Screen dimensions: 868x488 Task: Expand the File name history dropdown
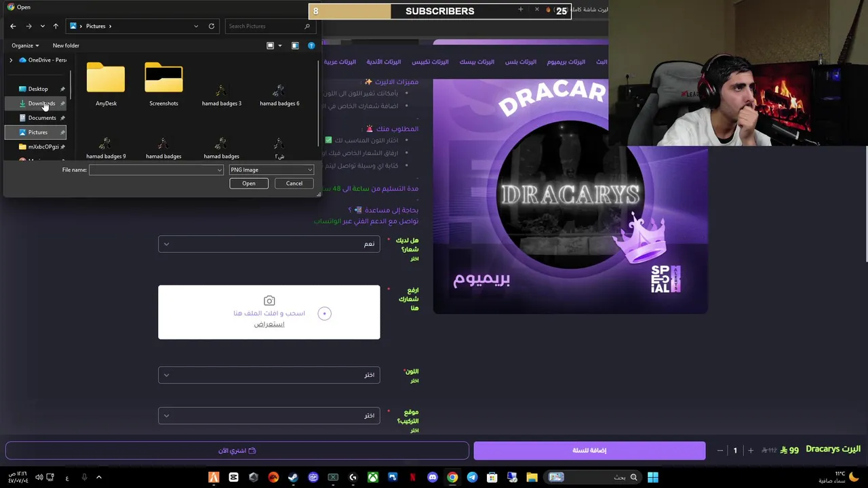tap(219, 170)
